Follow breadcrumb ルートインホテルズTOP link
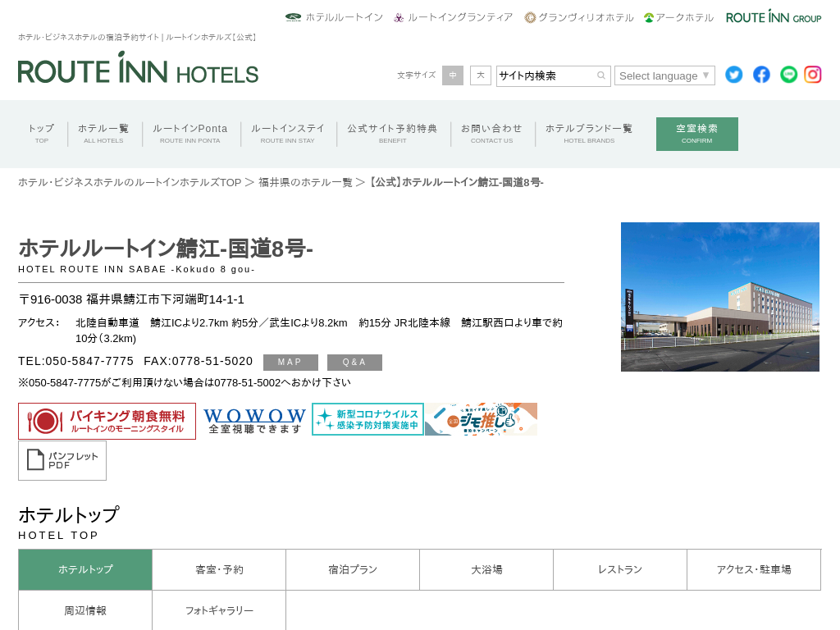The image size is (840, 630). (130, 183)
